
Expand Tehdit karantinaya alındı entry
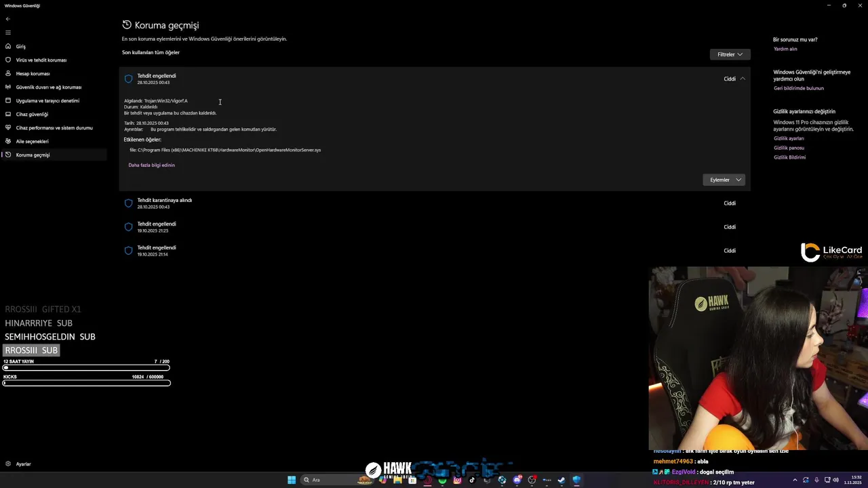point(434,203)
